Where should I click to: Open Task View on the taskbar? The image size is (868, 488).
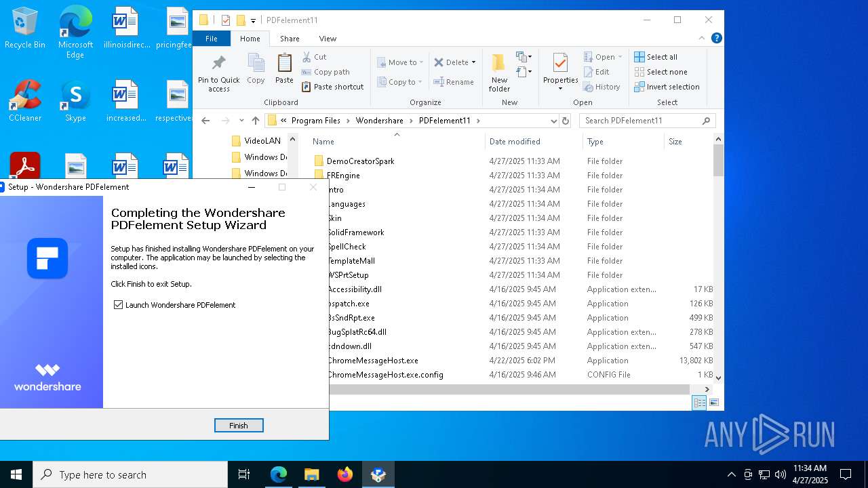coord(244,474)
